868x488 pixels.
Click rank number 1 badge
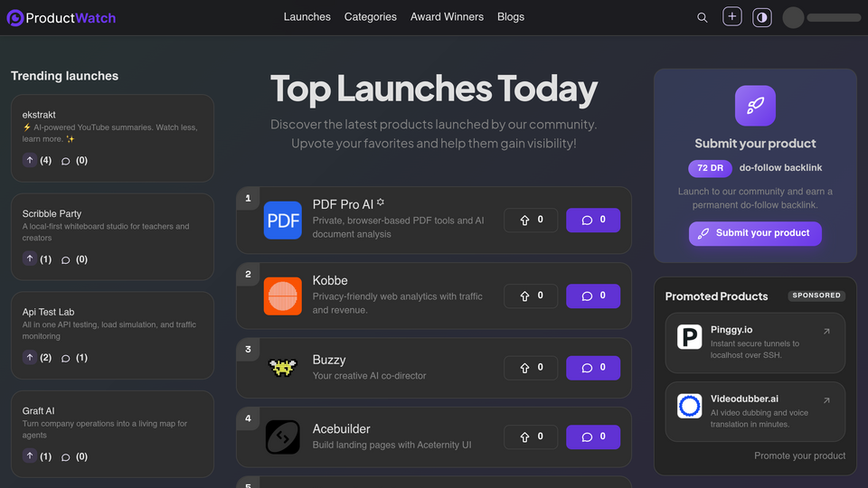pos(248,198)
